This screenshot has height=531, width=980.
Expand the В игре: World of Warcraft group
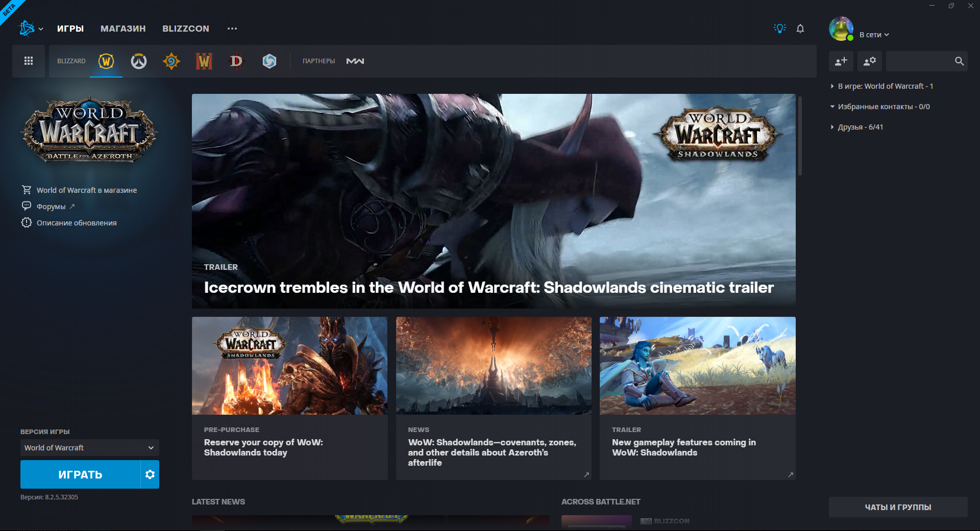click(x=886, y=86)
